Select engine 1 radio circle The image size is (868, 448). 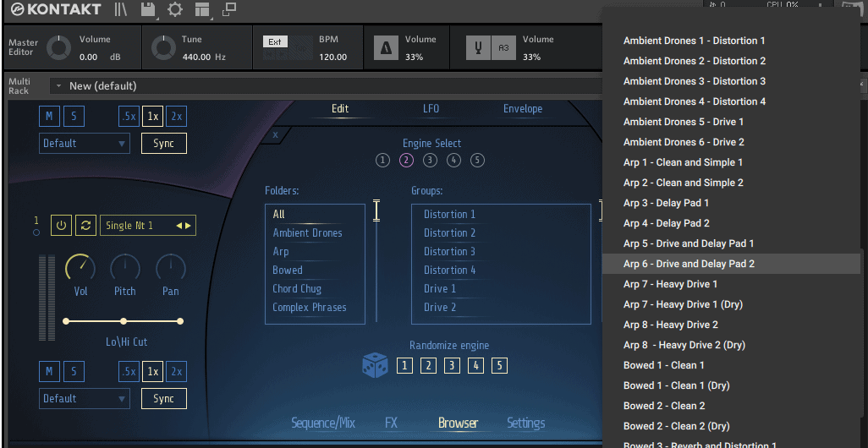point(382,161)
